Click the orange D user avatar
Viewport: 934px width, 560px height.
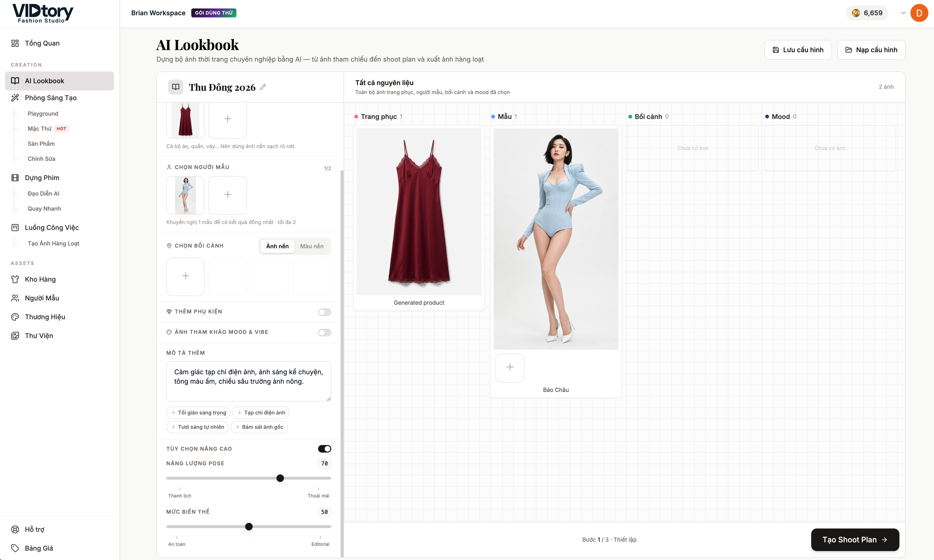tap(919, 13)
